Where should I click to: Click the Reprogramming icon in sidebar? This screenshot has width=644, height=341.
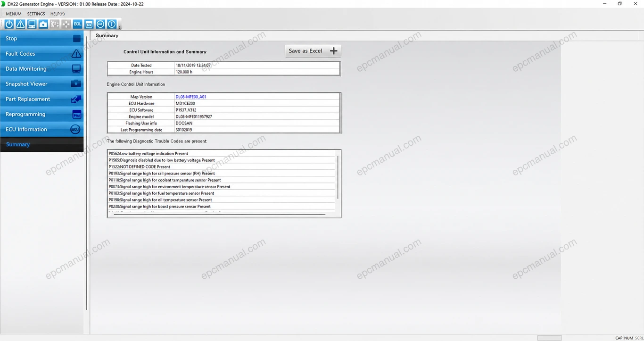pyautogui.click(x=76, y=114)
